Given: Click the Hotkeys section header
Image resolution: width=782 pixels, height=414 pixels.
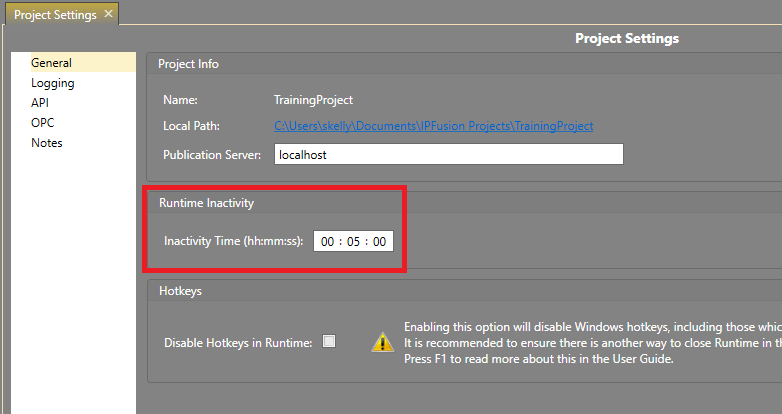Looking at the screenshot, I should tap(181, 291).
